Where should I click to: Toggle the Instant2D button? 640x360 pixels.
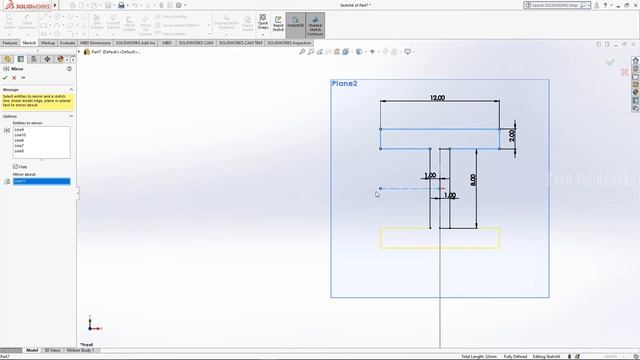click(x=295, y=24)
